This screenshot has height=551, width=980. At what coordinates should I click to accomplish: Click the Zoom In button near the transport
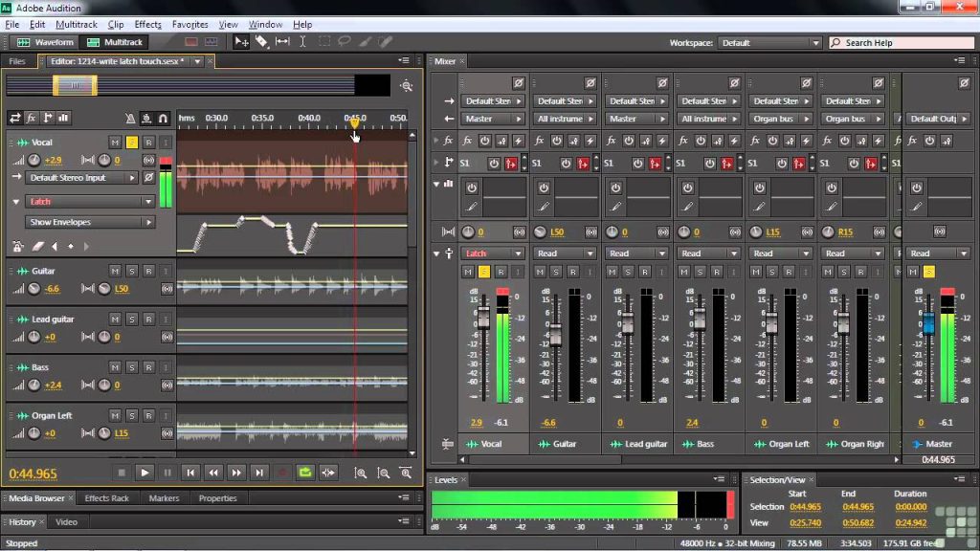pyautogui.click(x=362, y=473)
